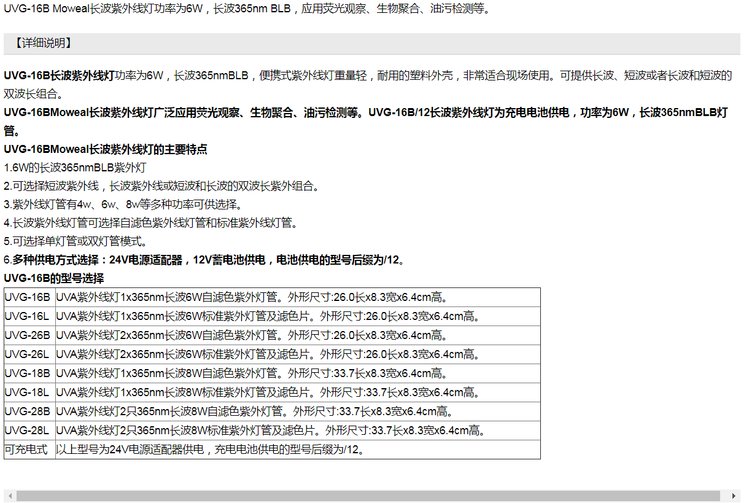Click feature line 6 about 供电方式选择
The image size is (749, 503).
tap(204, 260)
